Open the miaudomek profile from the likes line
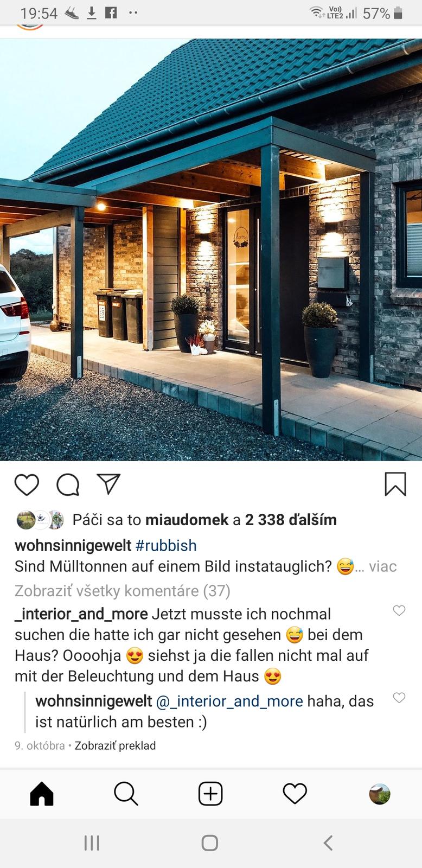 (187, 520)
